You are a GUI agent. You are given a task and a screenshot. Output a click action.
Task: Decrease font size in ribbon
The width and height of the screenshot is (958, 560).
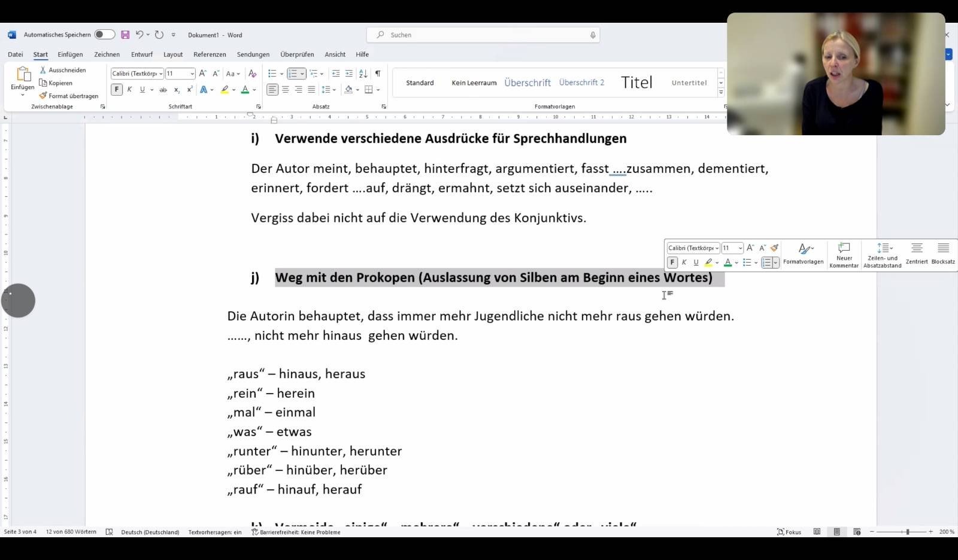click(216, 73)
